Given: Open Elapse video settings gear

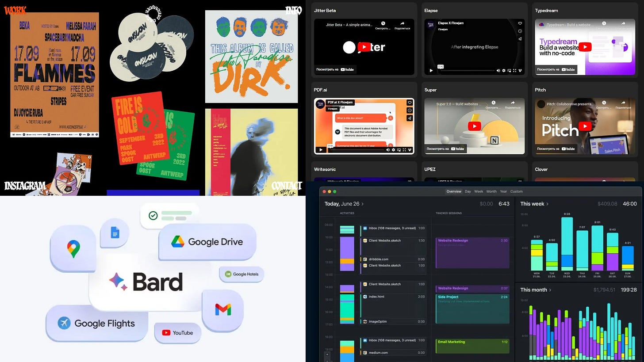Looking at the screenshot, I should (504, 71).
